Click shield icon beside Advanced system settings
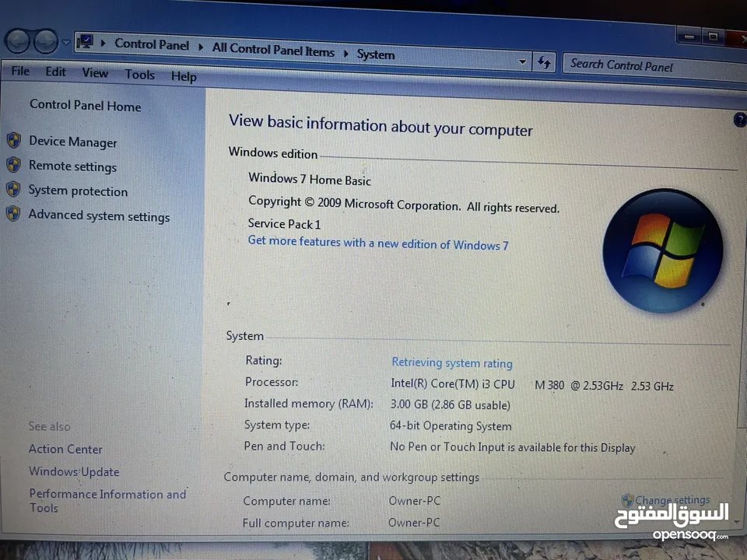This screenshot has height=560, width=747. 13,213
